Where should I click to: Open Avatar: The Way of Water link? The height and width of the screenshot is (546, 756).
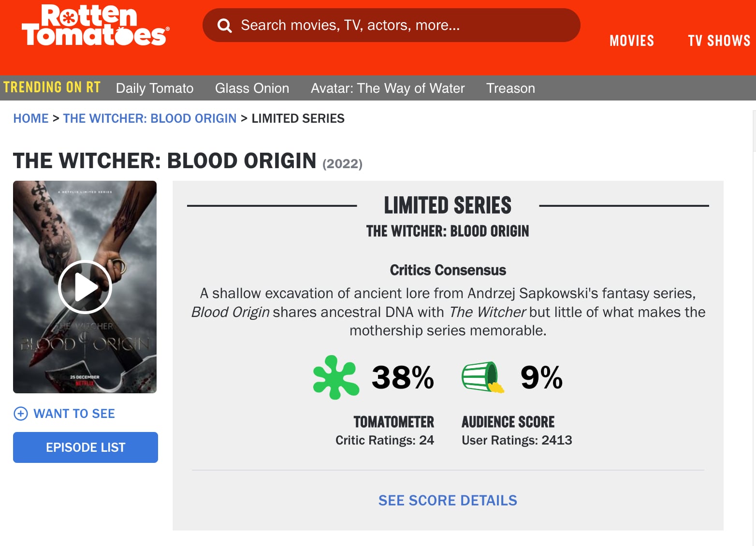tap(387, 88)
